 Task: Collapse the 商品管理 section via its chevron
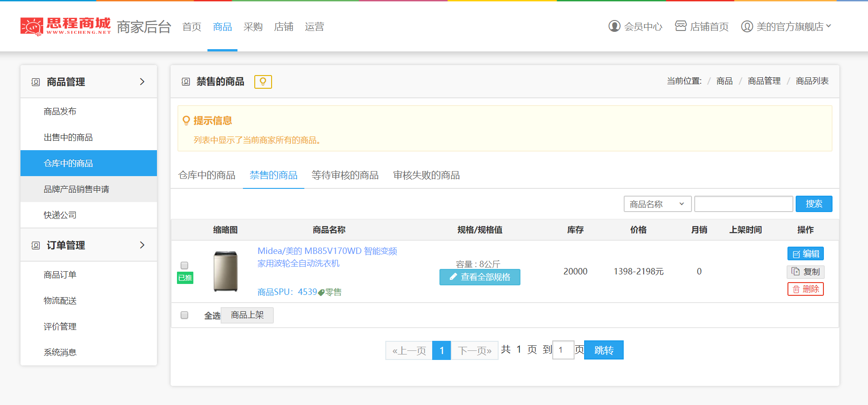(x=142, y=81)
